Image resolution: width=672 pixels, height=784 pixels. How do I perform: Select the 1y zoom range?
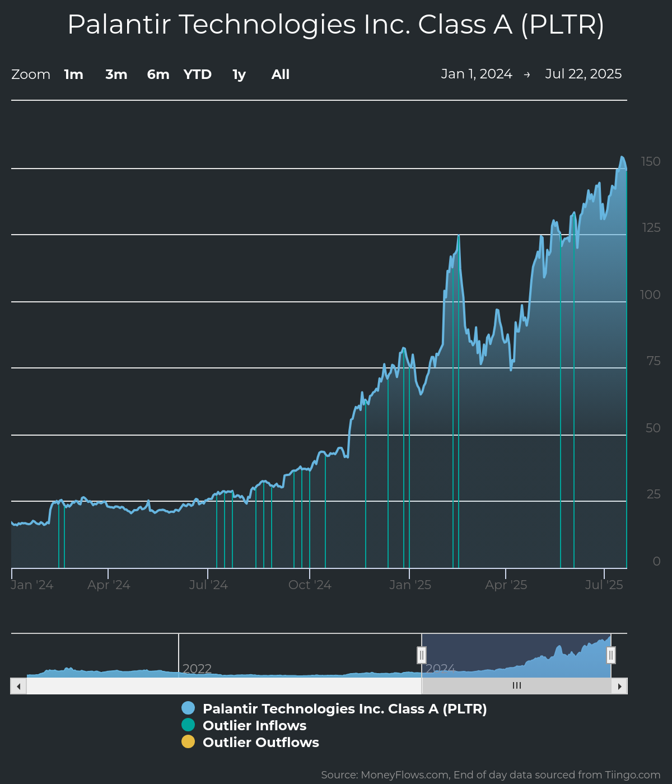click(x=239, y=74)
